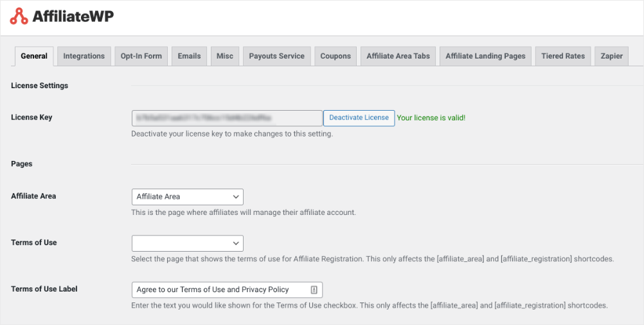Screen dimensions: 644x325
Task: Expand the empty Terms of Use dropdown
Action: [188, 243]
